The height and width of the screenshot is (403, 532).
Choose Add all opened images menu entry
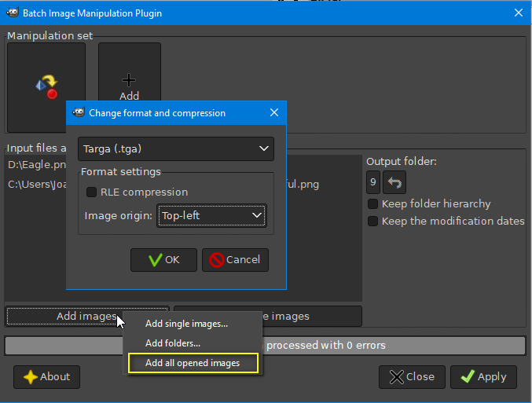coord(193,363)
